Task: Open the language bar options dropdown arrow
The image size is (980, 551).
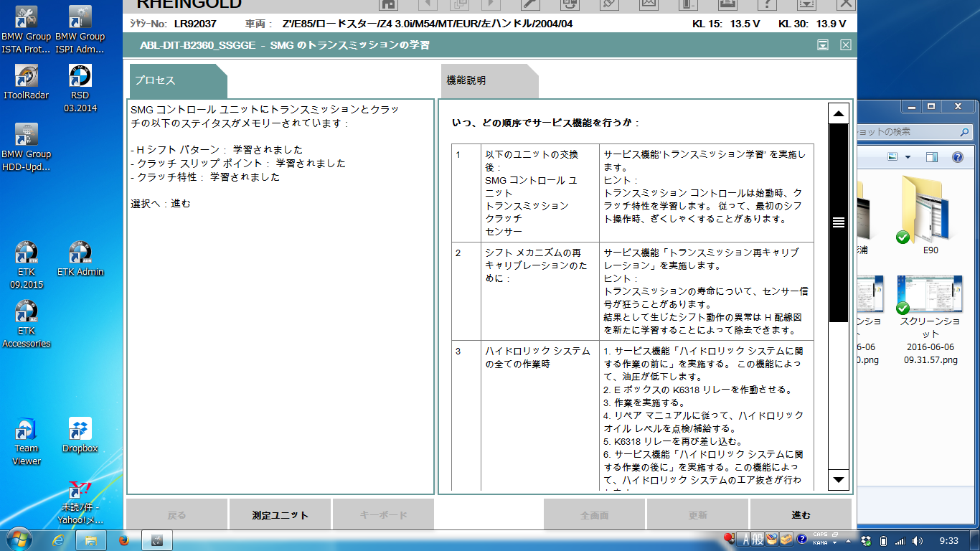Action: point(834,543)
